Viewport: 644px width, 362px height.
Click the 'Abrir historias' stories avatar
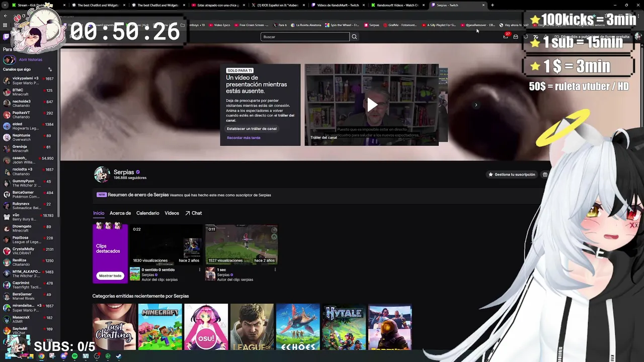10,59
